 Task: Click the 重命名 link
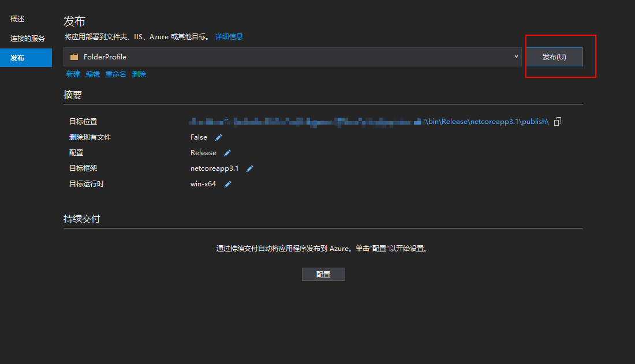(x=115, y=74)
